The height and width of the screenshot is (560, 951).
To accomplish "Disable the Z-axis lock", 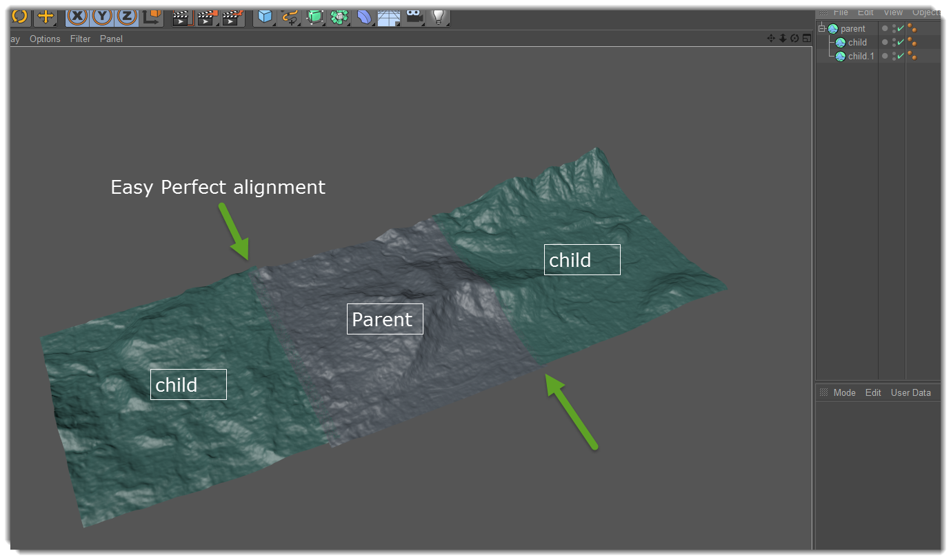I will point(128,17).
